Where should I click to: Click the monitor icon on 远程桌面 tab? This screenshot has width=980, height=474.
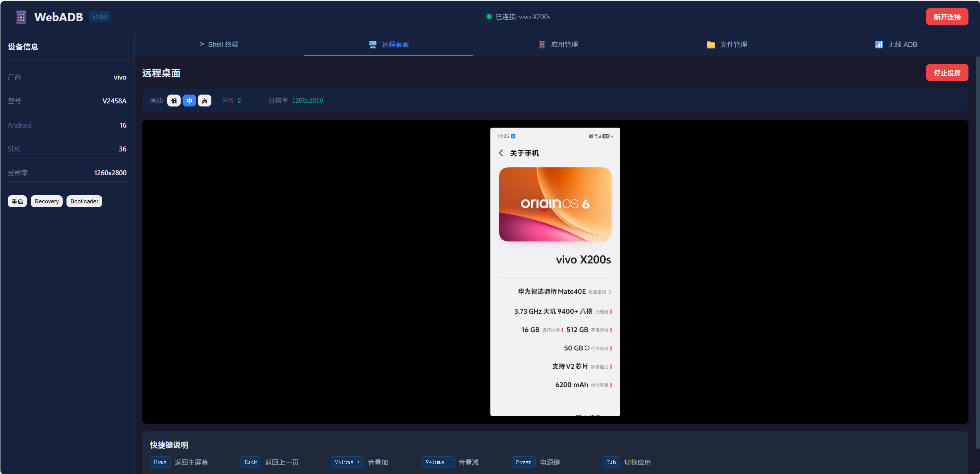(373, 45)
